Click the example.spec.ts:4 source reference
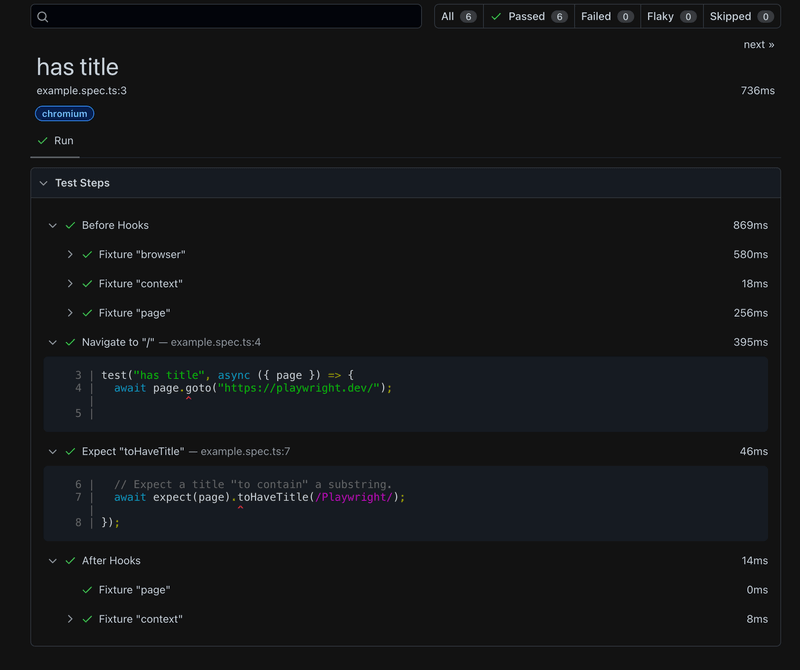Image resolution: width=800 pixels, height=670 pixels. (215, 342)
